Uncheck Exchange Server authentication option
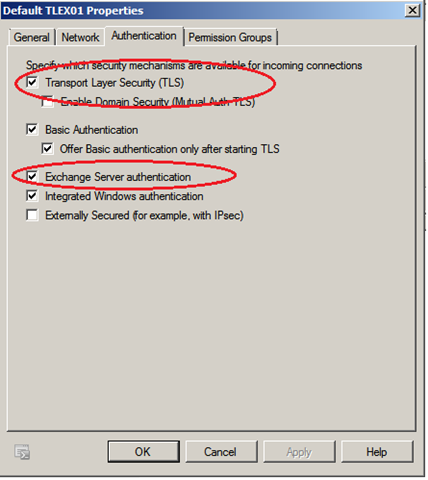 (32, 176)
